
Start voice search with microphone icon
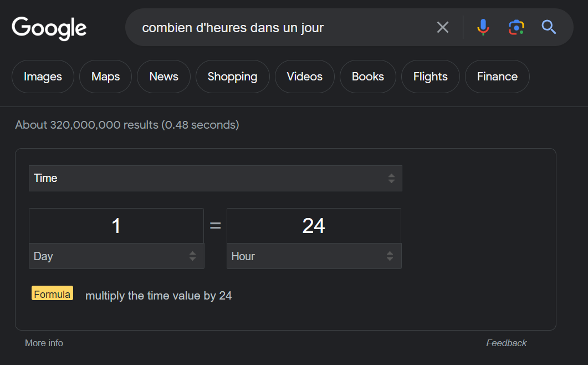(483, 27)
